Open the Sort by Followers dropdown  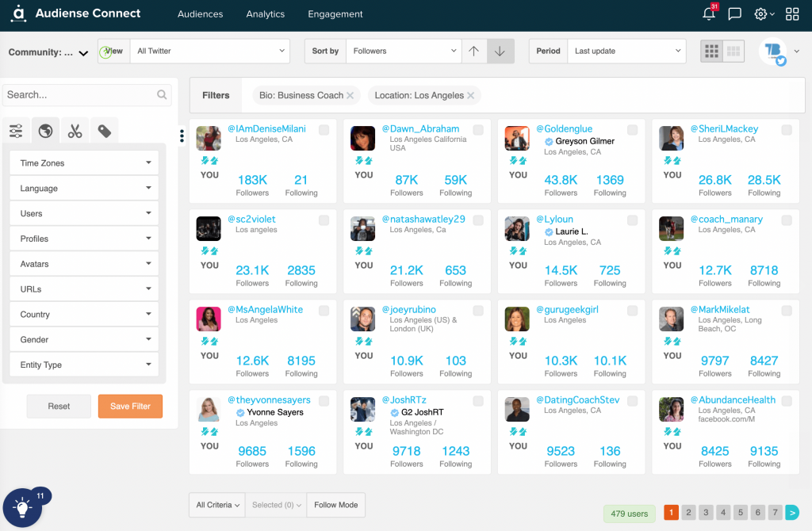pos(403,50)
